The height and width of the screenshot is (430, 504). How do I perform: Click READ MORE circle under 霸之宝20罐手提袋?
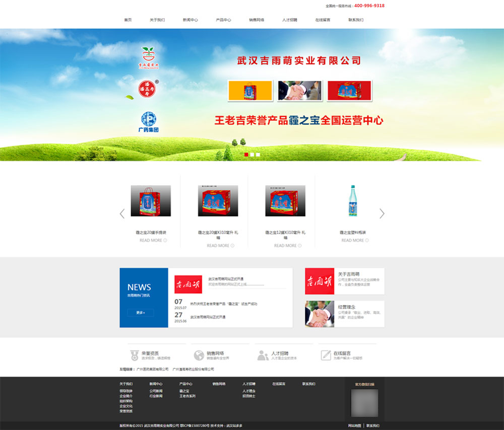coord(165,240)
